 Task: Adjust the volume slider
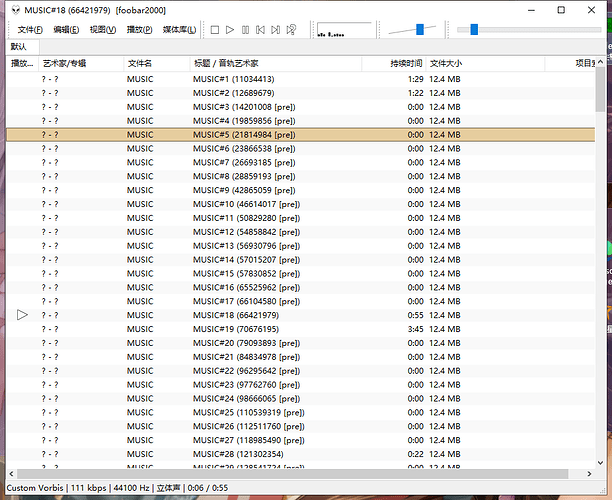click(x=420, y=29)
